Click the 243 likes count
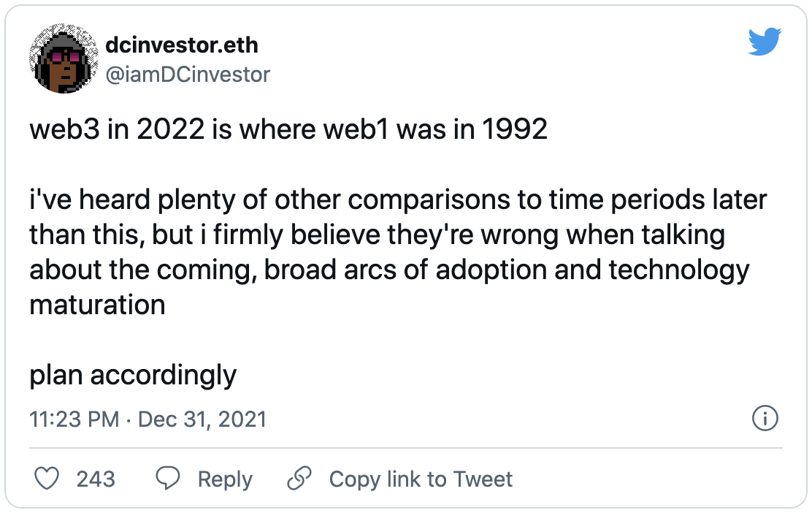This screenshot has width=812, height=513. [x=96, y=479]
